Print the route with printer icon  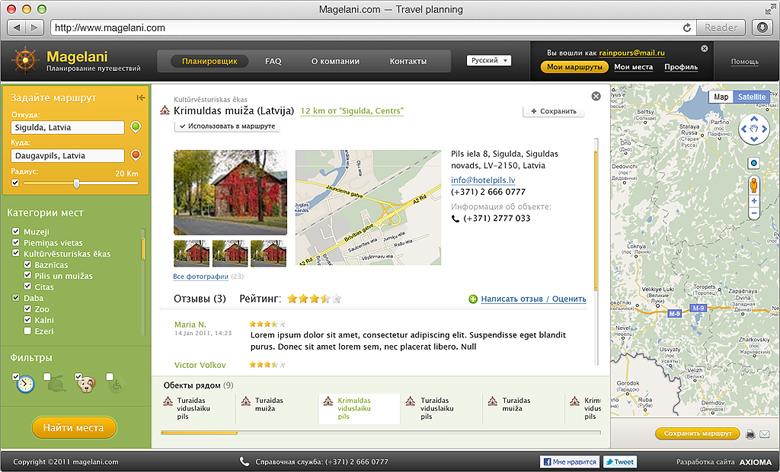tap(751, 434)
